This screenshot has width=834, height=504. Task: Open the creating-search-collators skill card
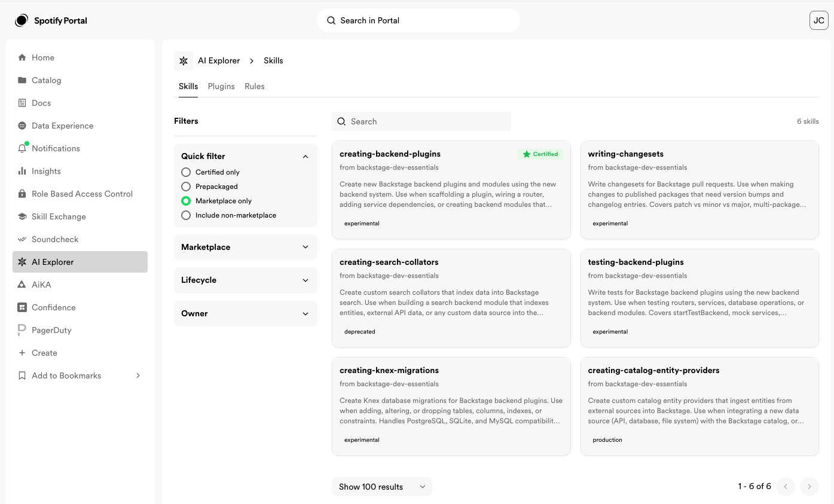click(451, 298)
